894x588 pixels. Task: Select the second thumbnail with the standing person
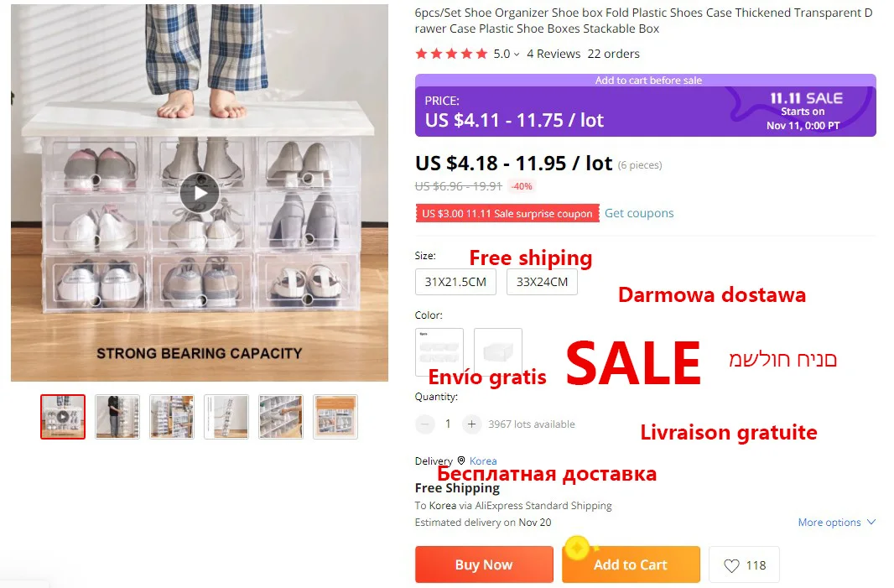pos(117,417)
